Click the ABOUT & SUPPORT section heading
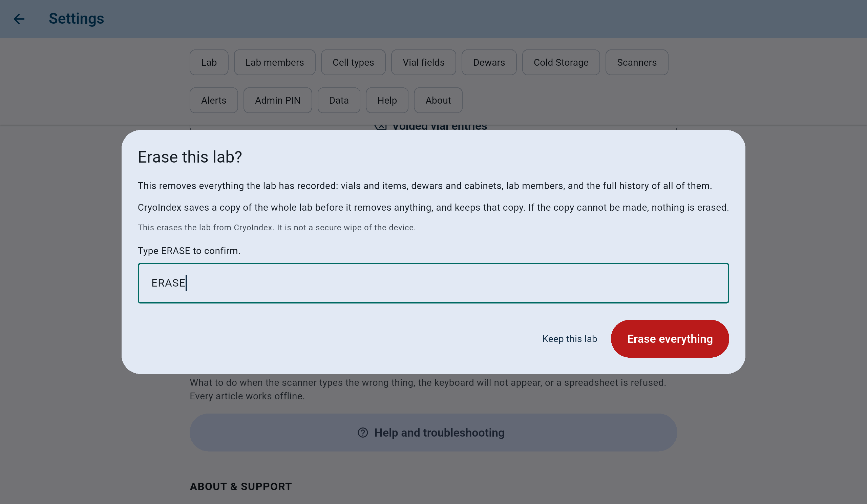The width and height of the screenshot is (867, 504). [241, 486]
